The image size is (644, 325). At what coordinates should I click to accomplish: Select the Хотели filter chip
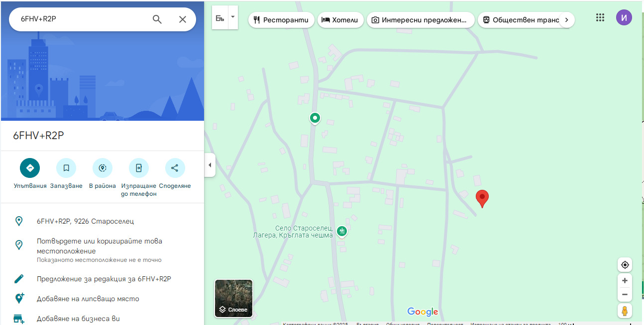pyautogui.click(x=340, y=20)
